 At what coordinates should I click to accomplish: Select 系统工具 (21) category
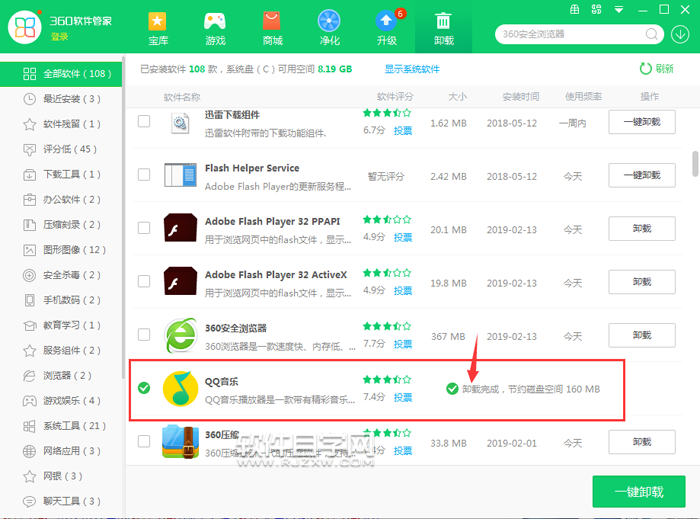click(62, 426)
